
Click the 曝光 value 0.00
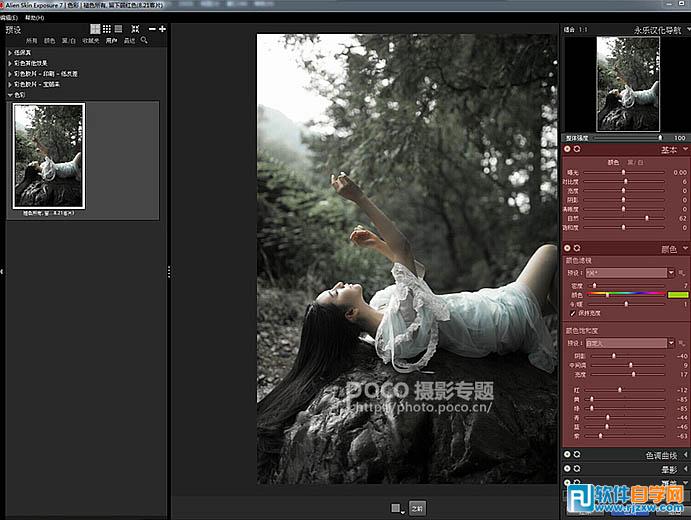coord(680,172)
